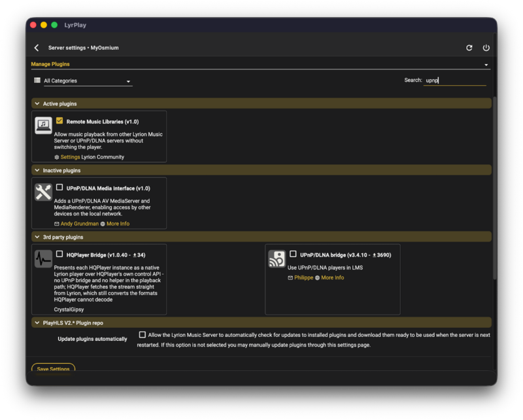Click the Andy Grundman author link

(x=79, y=224)
